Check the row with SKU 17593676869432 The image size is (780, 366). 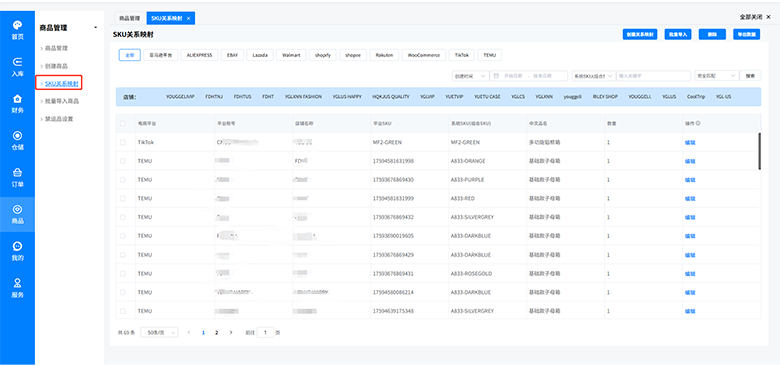click(123, 217)
